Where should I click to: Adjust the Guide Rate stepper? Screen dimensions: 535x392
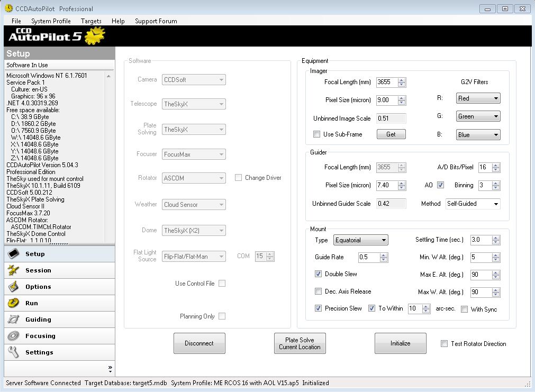click(384, 257)
